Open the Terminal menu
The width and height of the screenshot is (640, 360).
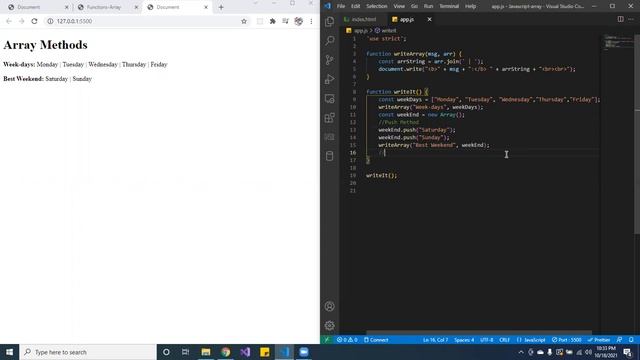(449, 6)
